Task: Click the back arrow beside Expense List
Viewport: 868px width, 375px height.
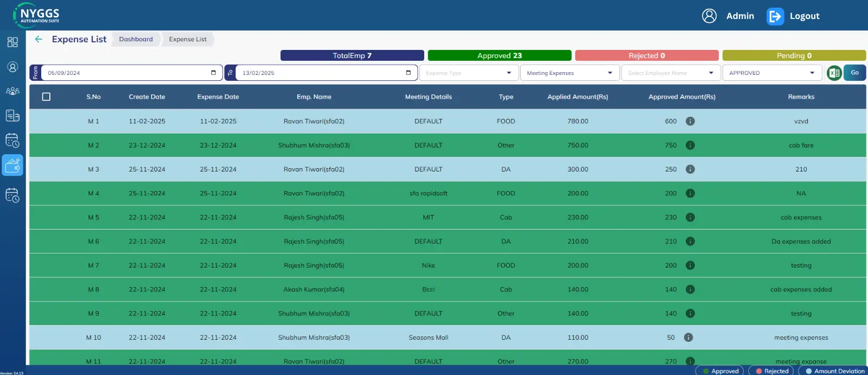Action: (39, 39)
